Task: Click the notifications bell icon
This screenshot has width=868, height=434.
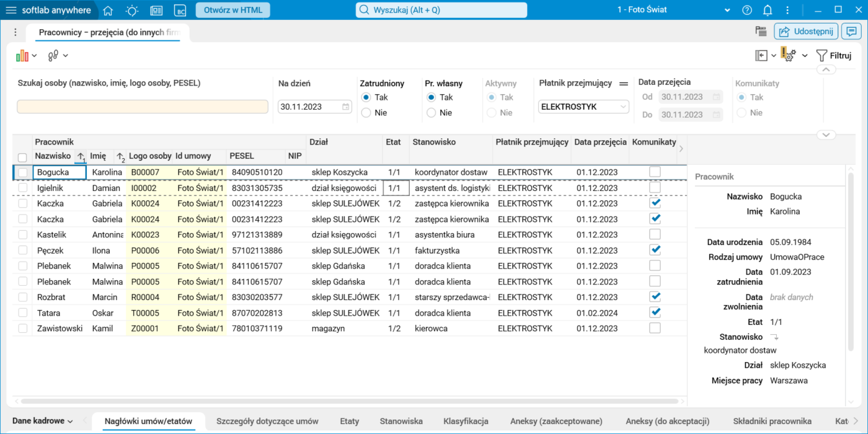Action: coord(768,10)
